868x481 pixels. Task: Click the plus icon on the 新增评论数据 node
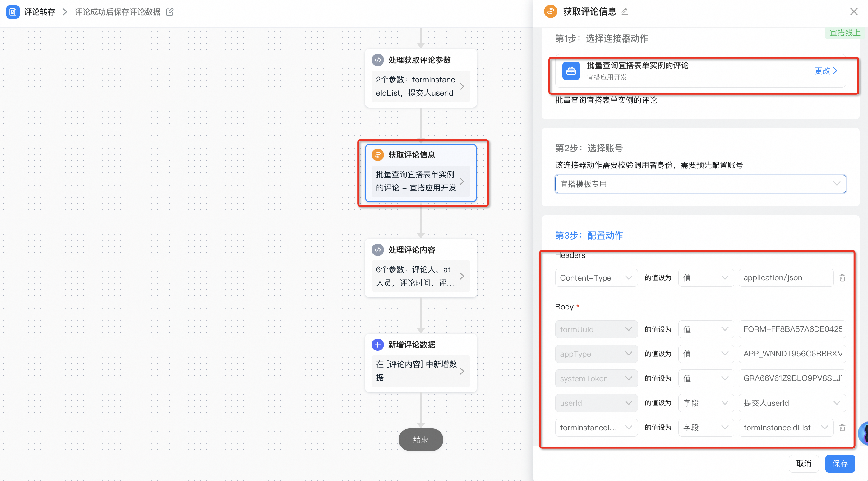[x=377, y=345]
